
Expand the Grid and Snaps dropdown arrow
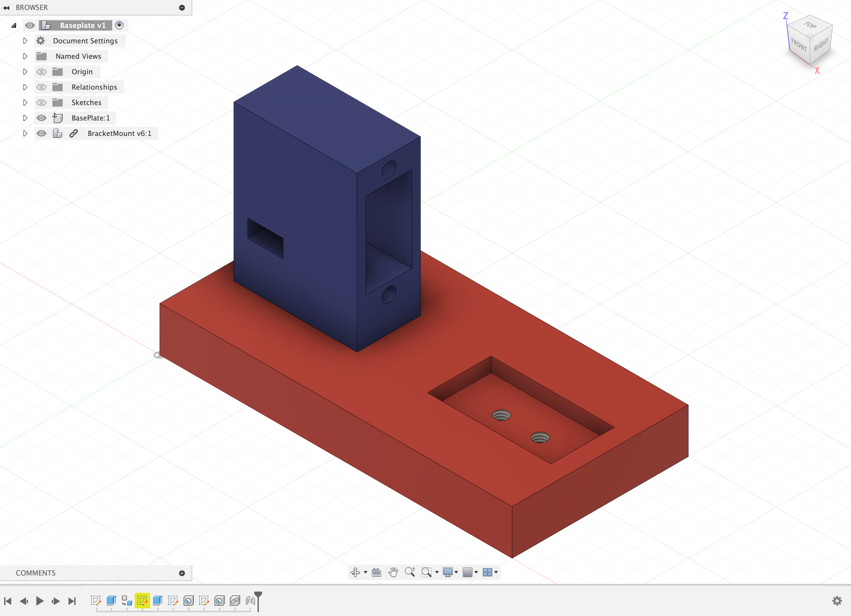pos(476,573)
